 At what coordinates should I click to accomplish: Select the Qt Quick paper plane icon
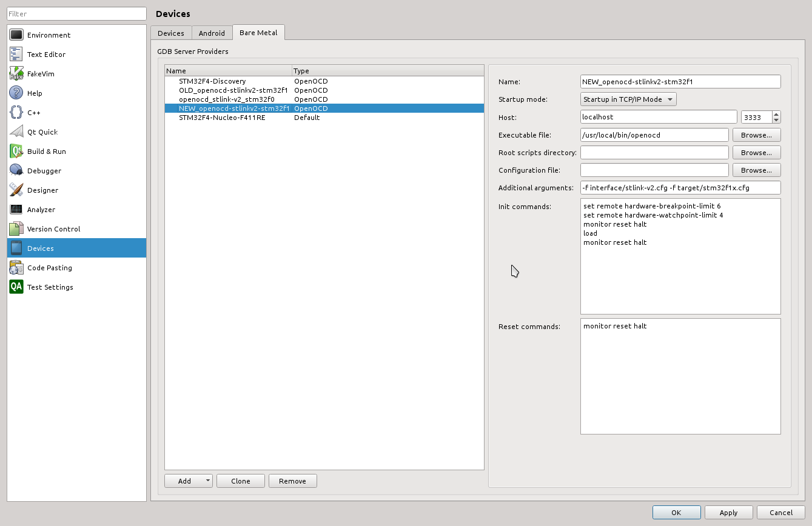(16, 132)
